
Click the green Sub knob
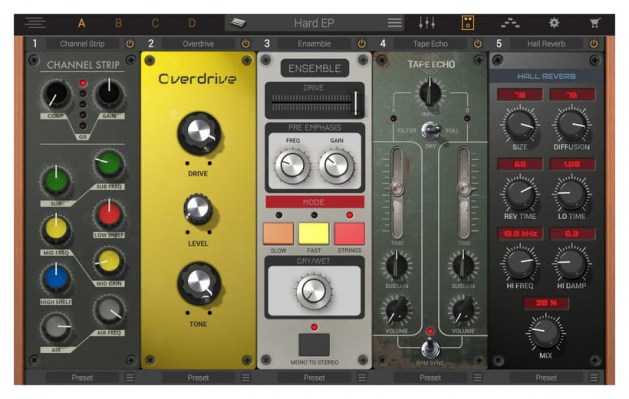coord(56,181)
